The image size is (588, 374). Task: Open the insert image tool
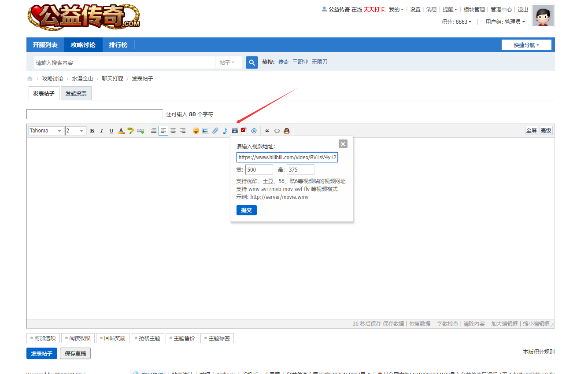coord(205,130)
